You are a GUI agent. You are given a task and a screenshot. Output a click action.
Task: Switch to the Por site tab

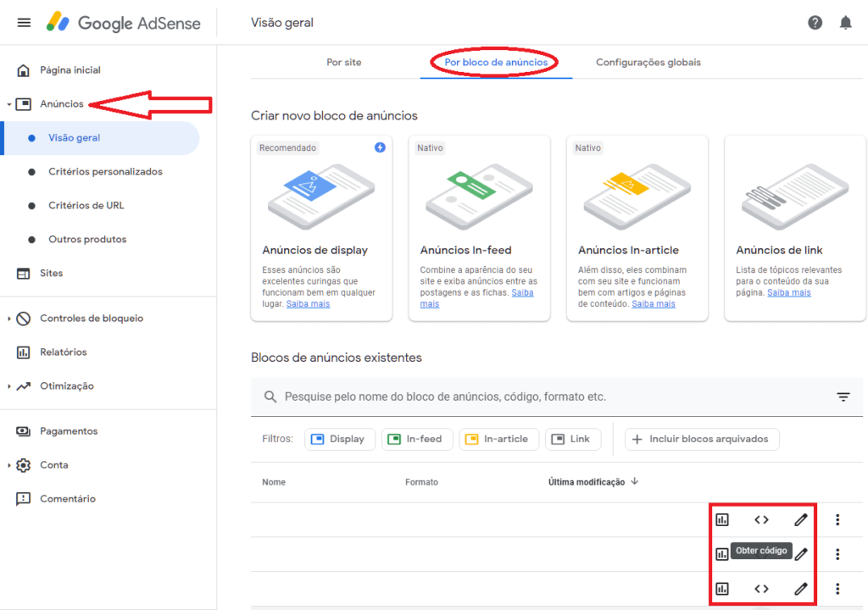[x=344, y=63]
